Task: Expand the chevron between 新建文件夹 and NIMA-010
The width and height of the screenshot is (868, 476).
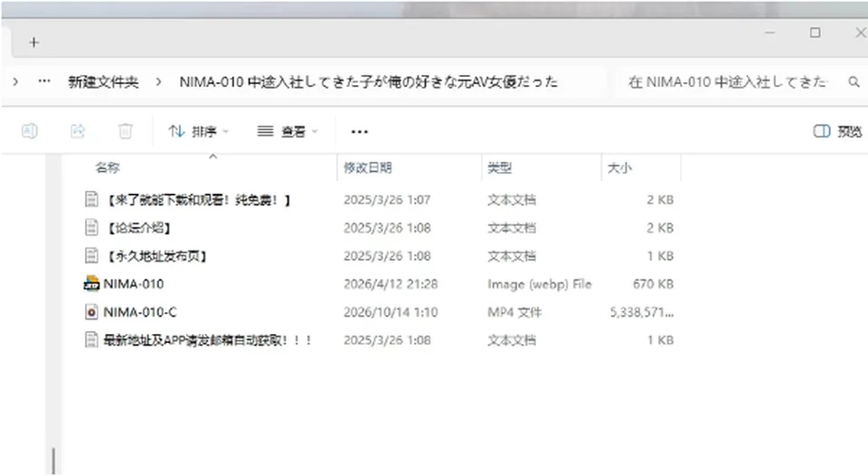Action: point(159,82)
